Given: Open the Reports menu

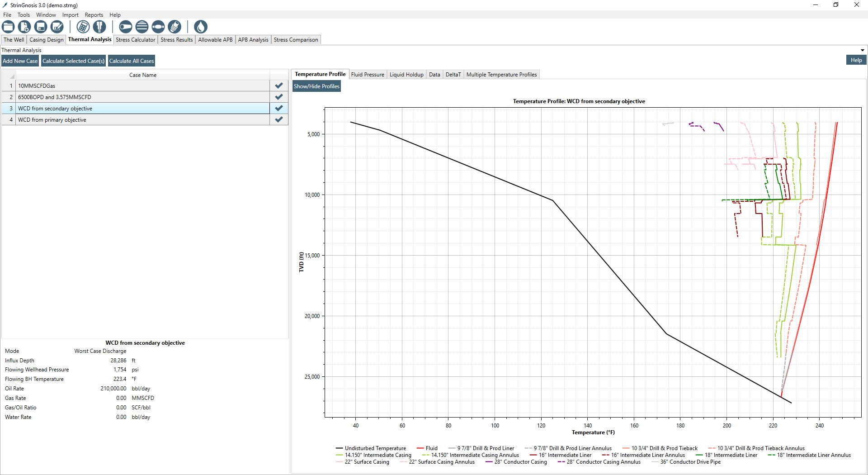Looking at the screenshot, I should [x=94, y=15].
